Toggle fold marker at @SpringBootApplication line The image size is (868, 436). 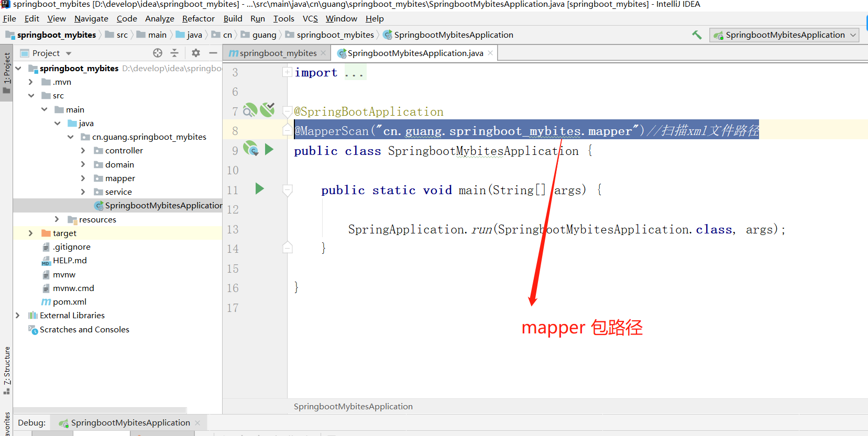287,111
